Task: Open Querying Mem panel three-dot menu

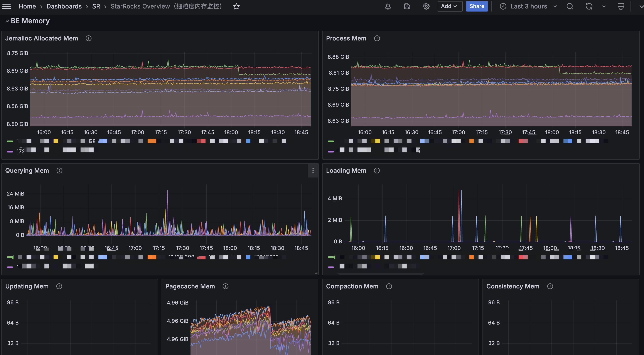Action: (313, 171)
